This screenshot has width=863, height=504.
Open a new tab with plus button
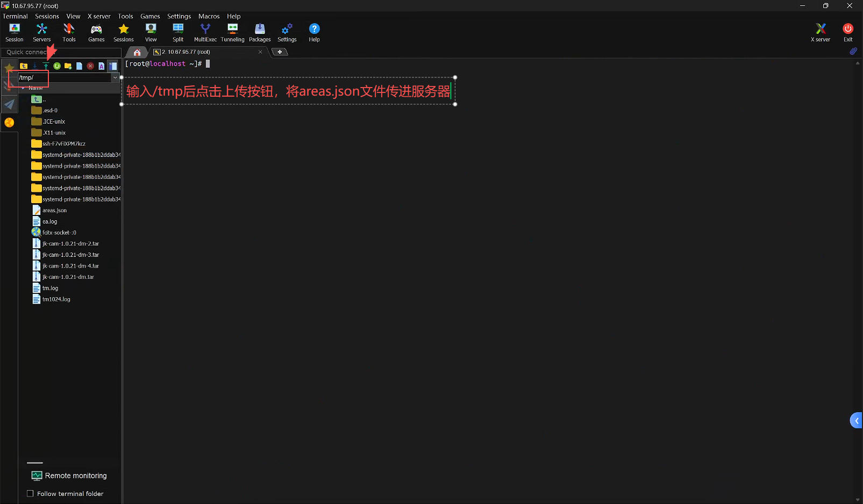pyautogui.click(x=280, y=52)
